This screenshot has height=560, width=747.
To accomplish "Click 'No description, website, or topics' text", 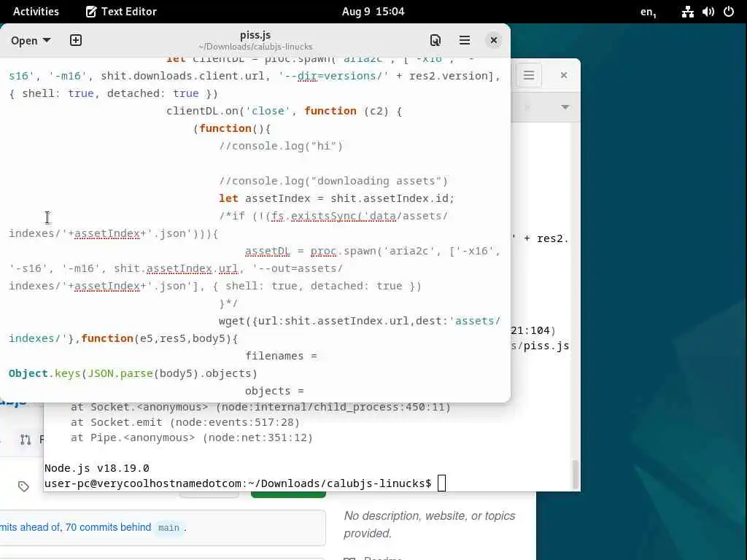I will point(429,516).
